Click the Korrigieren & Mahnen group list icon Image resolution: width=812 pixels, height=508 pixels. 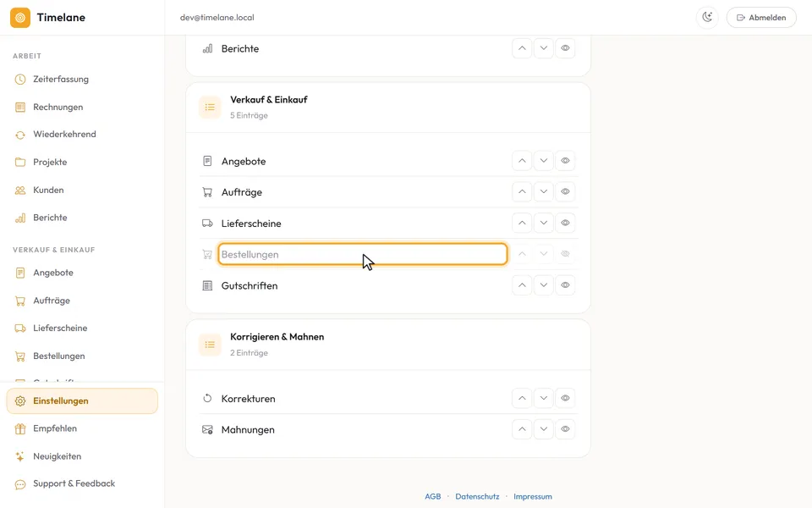pyautogui.click(x=210, y=345)
